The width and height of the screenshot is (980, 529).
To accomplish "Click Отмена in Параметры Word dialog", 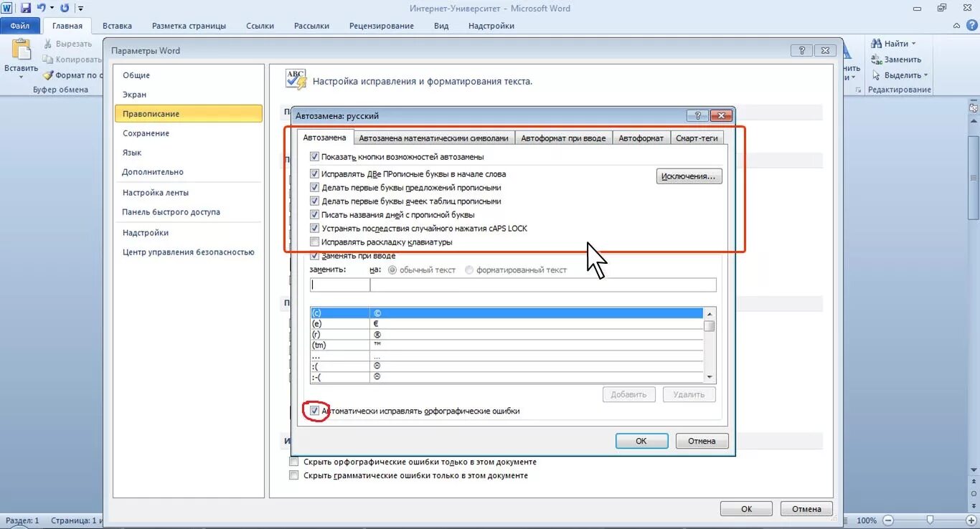I will (806, 509).
